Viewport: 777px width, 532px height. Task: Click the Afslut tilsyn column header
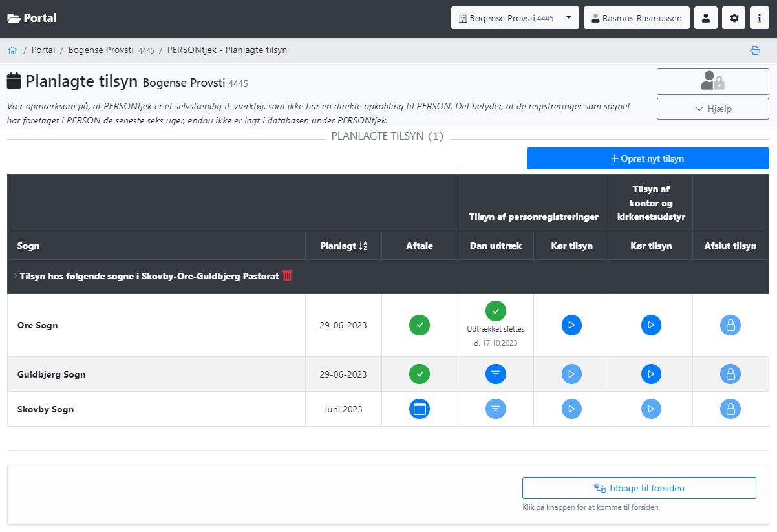click(730, 246)
